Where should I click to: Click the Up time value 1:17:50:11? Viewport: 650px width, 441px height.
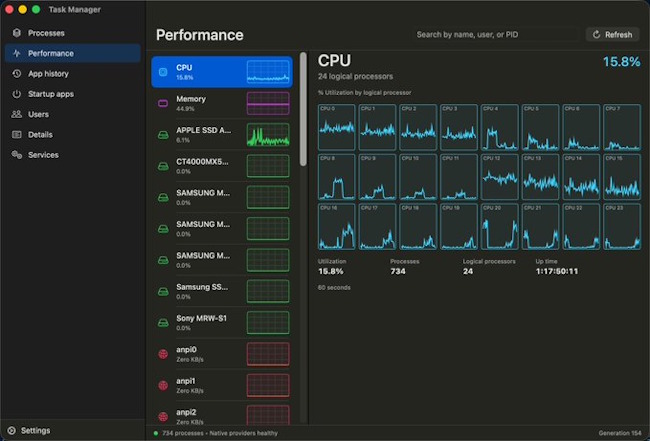(x=556, y=271)
